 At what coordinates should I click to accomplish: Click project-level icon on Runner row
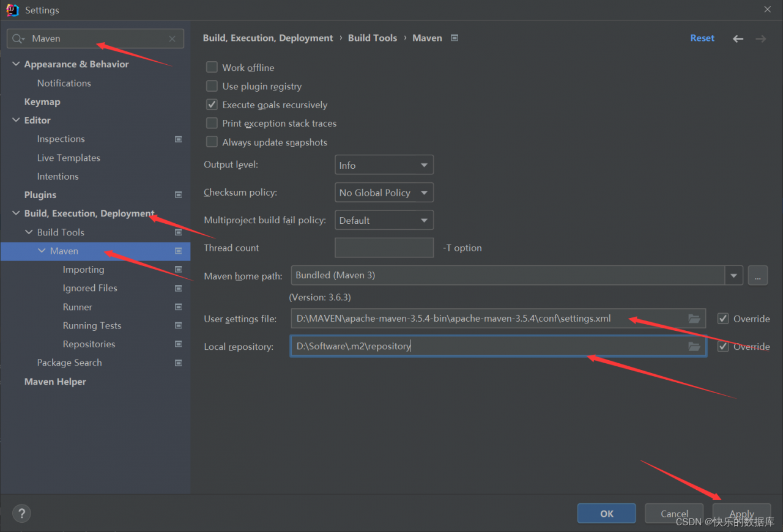[x=178, y=306]
